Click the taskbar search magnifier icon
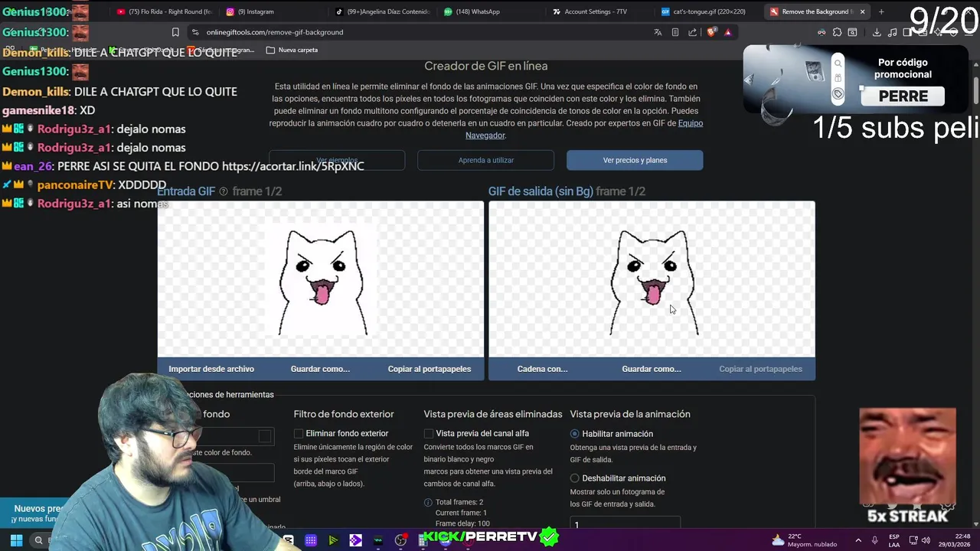 coord(38,540)
